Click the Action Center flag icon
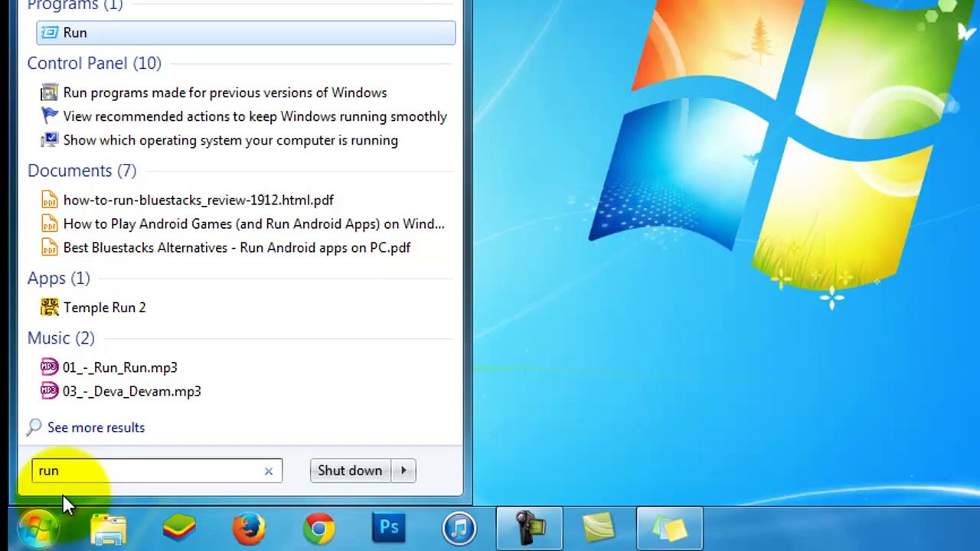Screen dimensions: 980x551 pyautogui.click(x=49, y=116)
